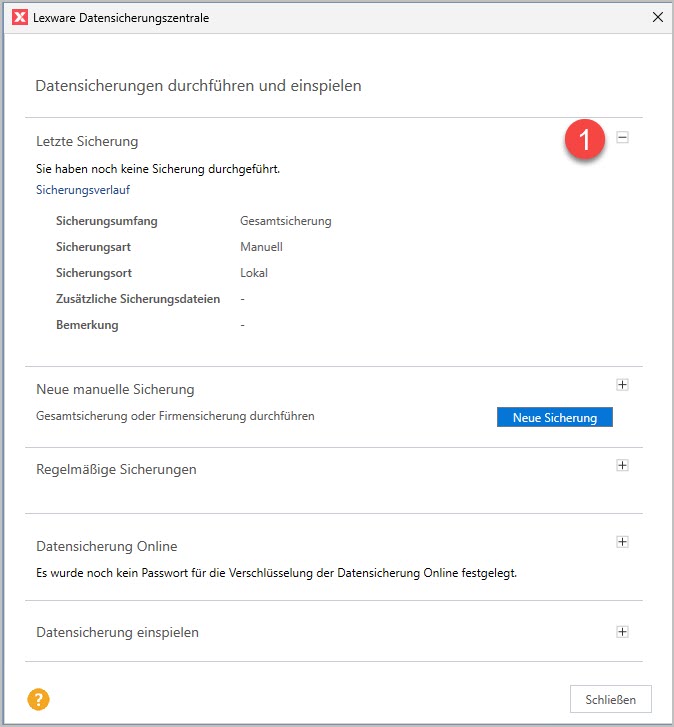Viewport: 674px width, 727px height.
Task: Click the missing encryption password notice text
Action: click(x=275, y=573)
